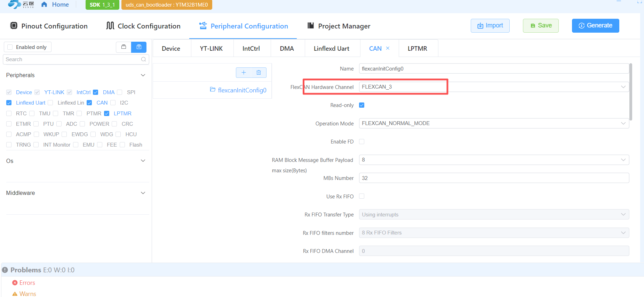Close the CAN tab with its X
644x297 pixels.
pyautogui.click(x=388, y=48)
